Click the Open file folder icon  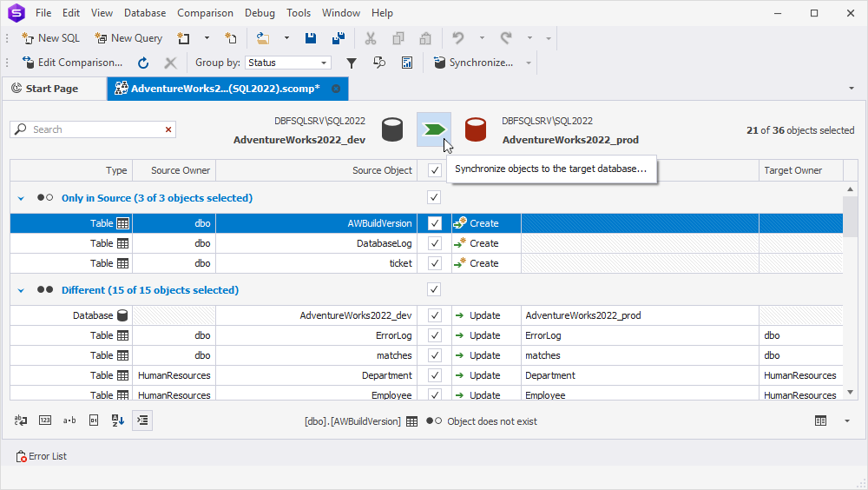click(x=263, y=38)
